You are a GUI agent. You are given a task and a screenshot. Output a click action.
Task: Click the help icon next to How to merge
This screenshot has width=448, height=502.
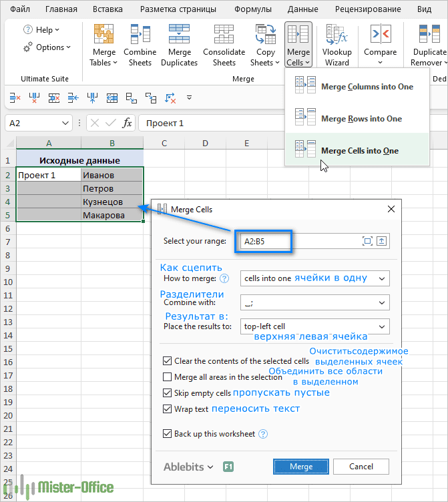pyautogui.click(x=224, y=278)
